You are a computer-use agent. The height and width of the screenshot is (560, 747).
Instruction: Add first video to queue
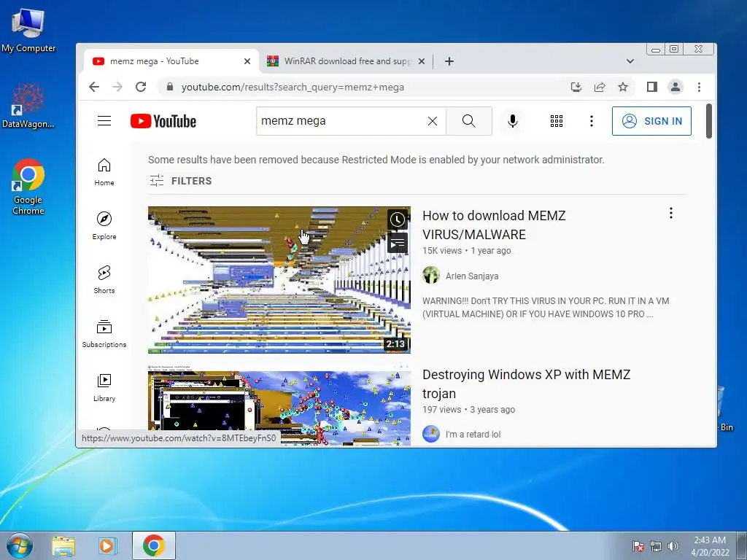[x=398, y=243]
